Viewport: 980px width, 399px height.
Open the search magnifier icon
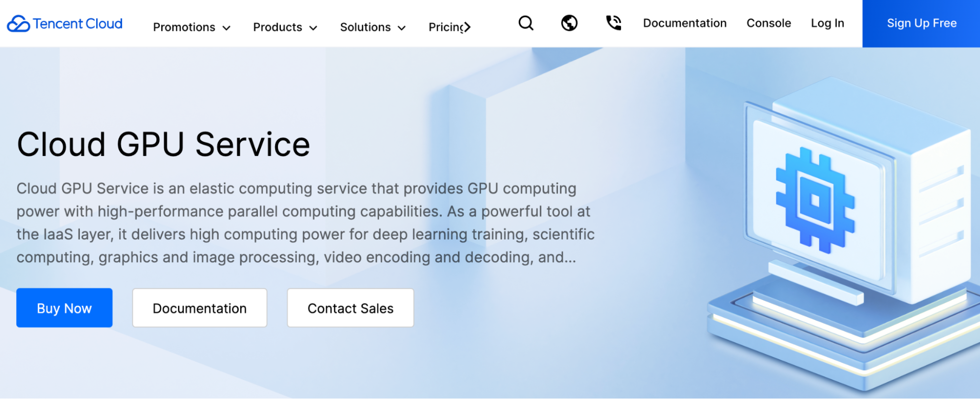526,23
